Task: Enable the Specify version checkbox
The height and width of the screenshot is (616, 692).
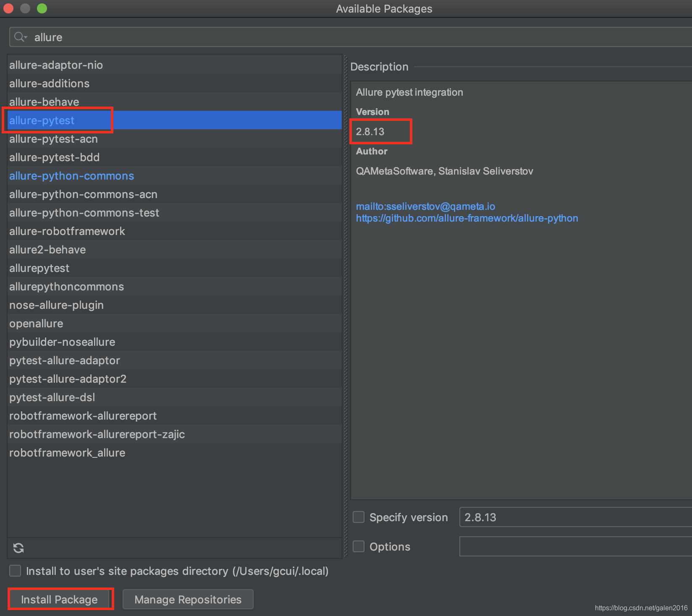Action: [x=359, y=517]
